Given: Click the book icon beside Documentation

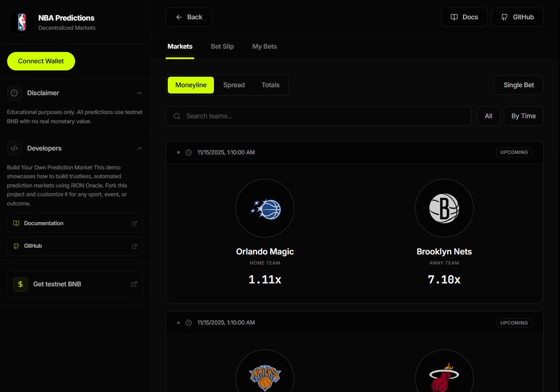Looking at the screenshot, I should (16, 223).
